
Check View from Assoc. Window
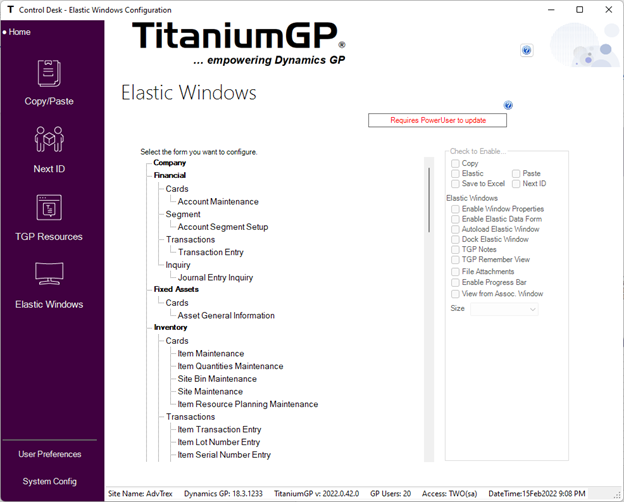click(x=455, y=294)
